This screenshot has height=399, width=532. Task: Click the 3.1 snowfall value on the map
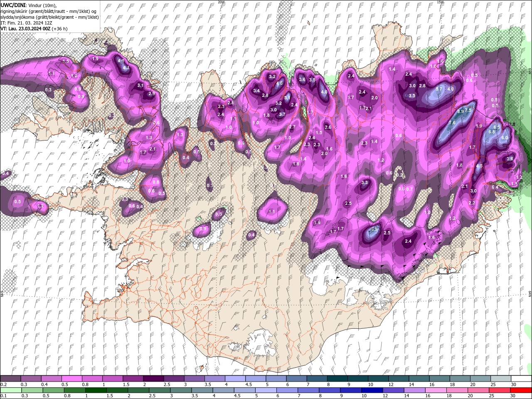tap(140, 86)
